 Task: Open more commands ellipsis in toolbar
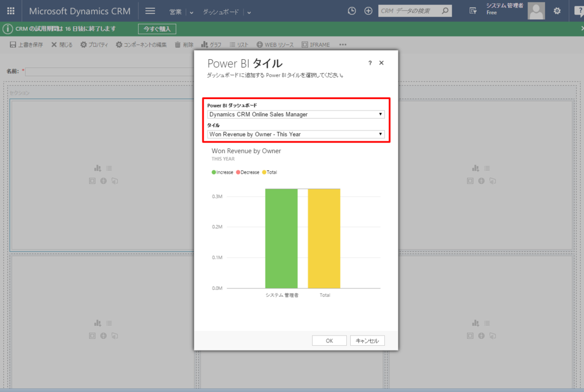(343, 44)
